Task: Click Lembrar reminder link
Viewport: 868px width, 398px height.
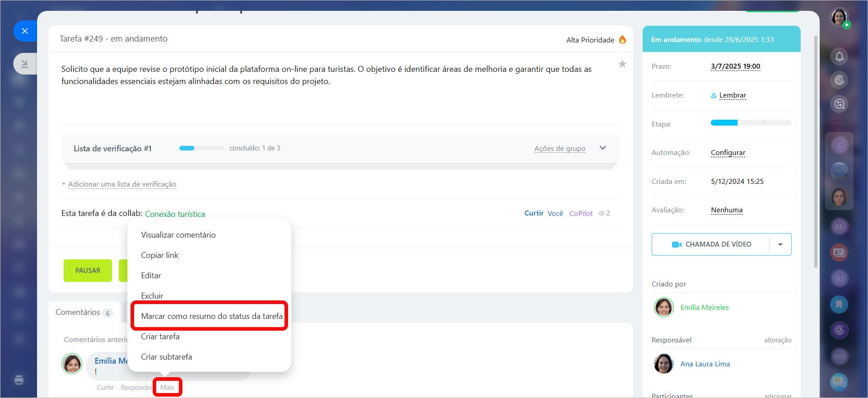Action: point(733,95)
